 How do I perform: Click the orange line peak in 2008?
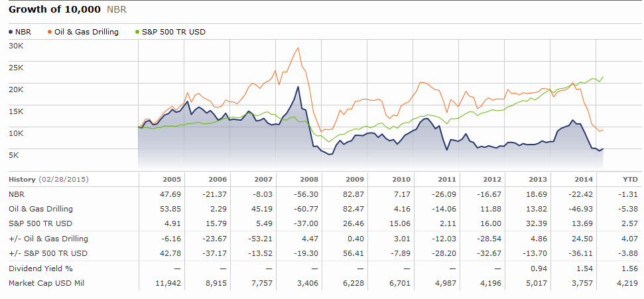(298, 48)
